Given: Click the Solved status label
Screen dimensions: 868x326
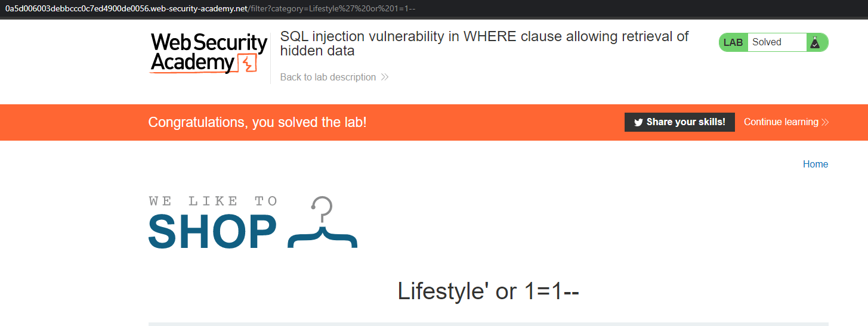Looking at the screenshot, I should click(767, 42).
